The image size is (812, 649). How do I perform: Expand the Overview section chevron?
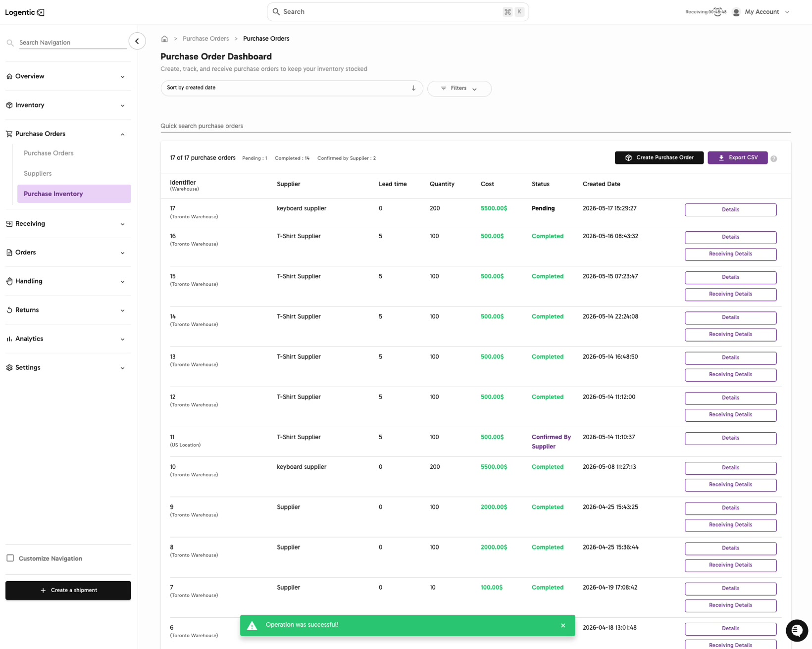pyautogui.click(x=122, y=77)
